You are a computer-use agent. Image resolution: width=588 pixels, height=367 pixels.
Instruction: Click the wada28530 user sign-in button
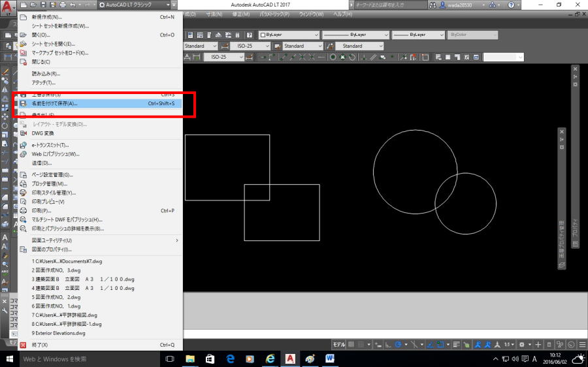tap(460, 5)
